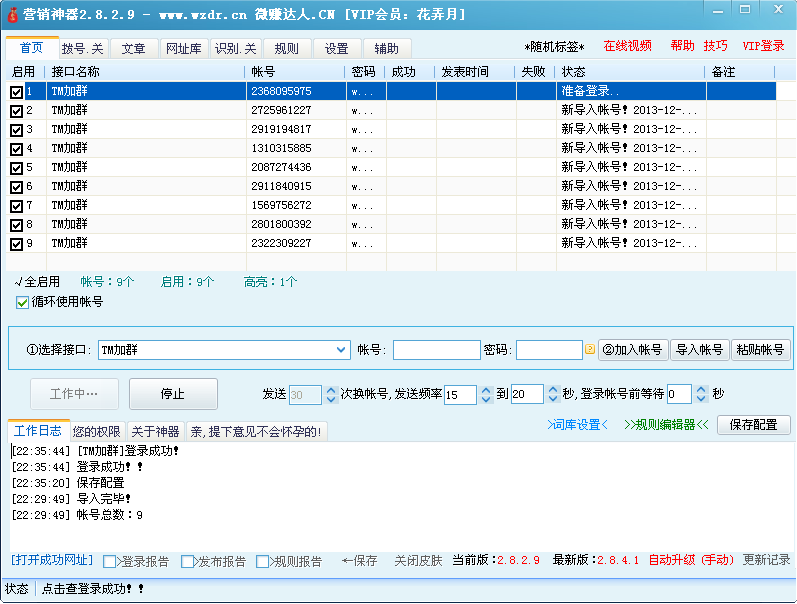Uncheck the checkbox for account row 3

click(16, 130)
